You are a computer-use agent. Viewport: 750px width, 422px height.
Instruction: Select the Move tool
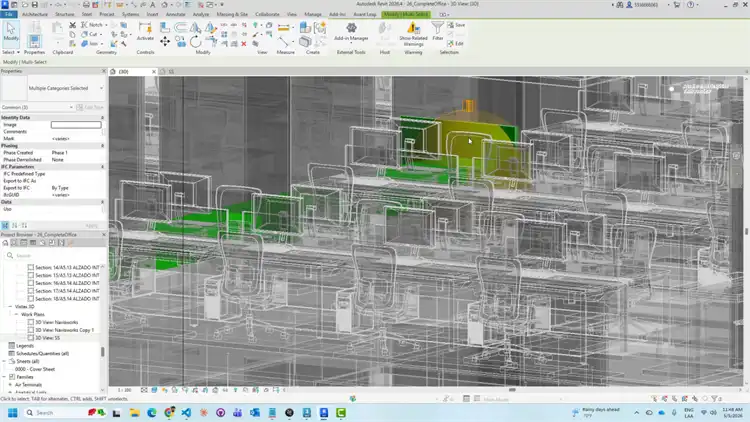165,42
